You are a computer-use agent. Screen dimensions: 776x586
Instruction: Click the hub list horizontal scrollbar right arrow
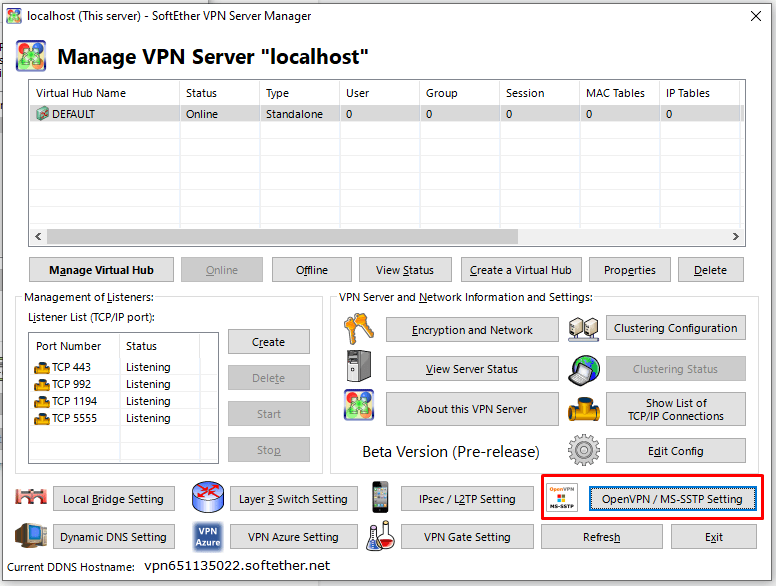tap(736, 237)
